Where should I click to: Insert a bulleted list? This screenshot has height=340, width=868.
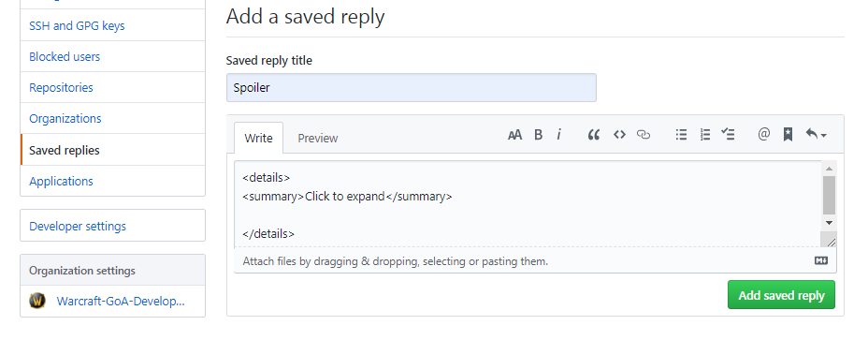click(x=682, y=135)
